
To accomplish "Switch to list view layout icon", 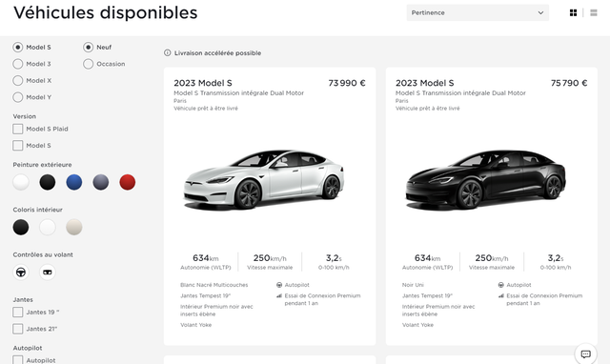I will [x=593, y=12].
